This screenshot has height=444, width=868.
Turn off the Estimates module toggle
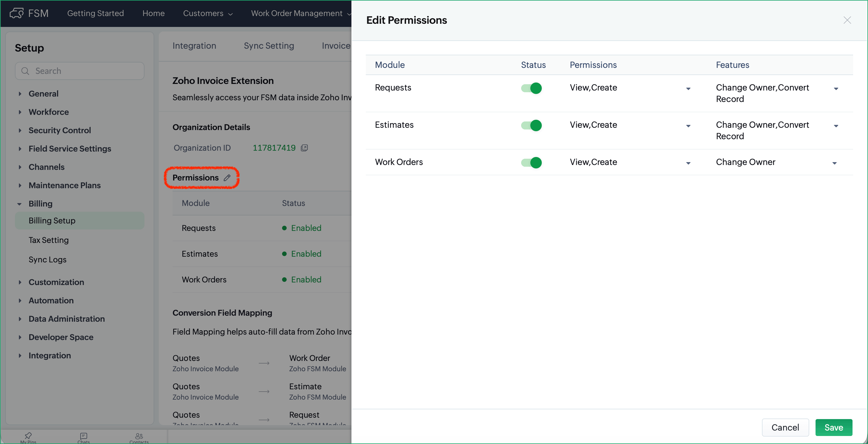click(x=531, y=125)
